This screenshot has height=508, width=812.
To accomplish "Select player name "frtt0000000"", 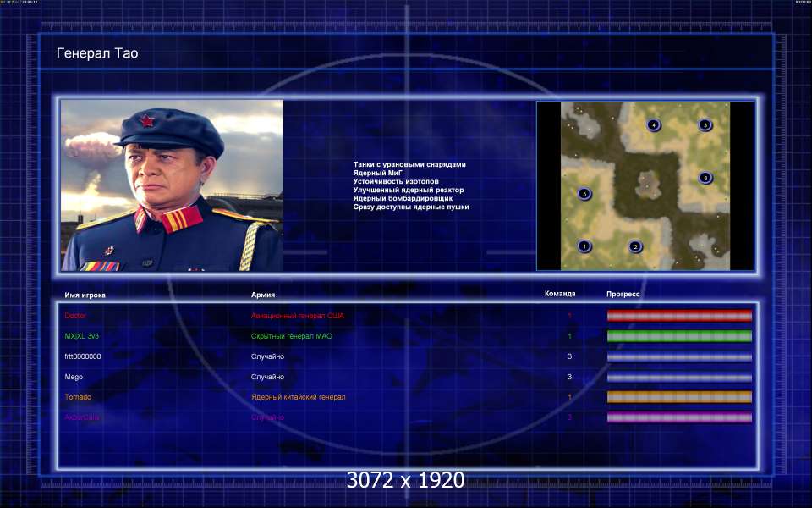I will click(83, 356).
